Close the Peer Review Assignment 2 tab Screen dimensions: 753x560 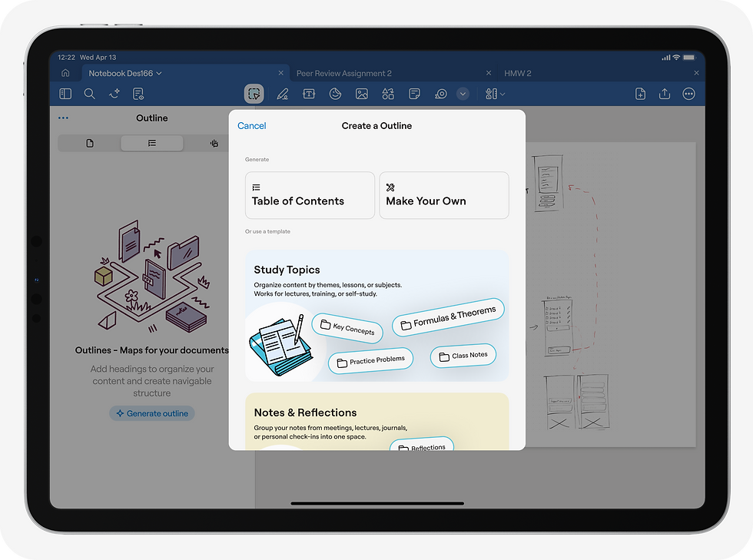(x=489, y=73)
